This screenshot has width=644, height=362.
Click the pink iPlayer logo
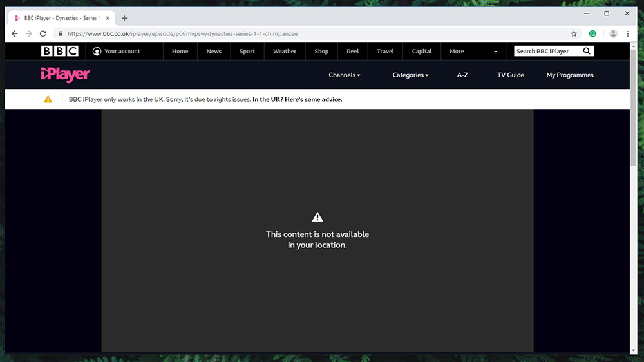(65, 74)
